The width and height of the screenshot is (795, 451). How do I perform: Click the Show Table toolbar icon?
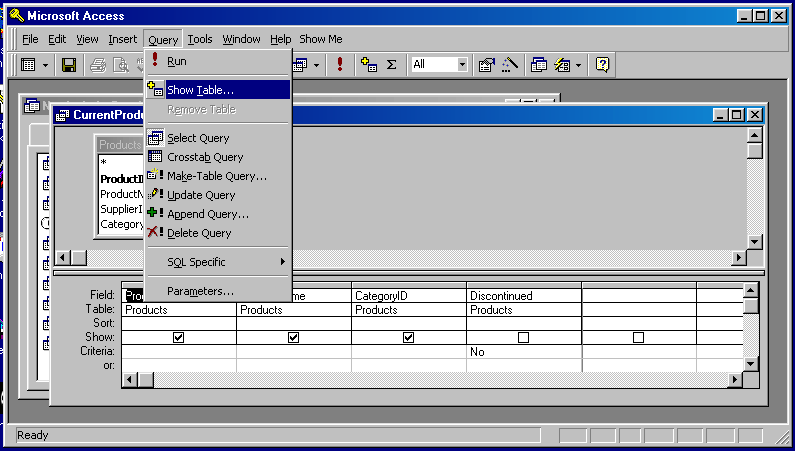(x=369, y=64)
